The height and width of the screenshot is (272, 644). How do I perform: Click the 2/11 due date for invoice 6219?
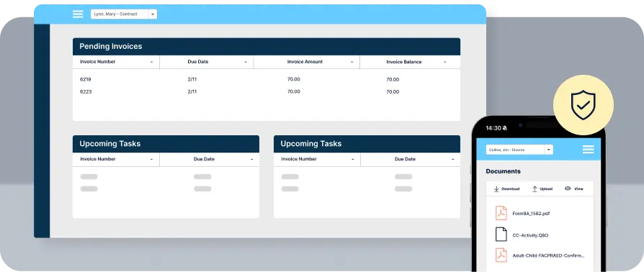tap(192, 79)
